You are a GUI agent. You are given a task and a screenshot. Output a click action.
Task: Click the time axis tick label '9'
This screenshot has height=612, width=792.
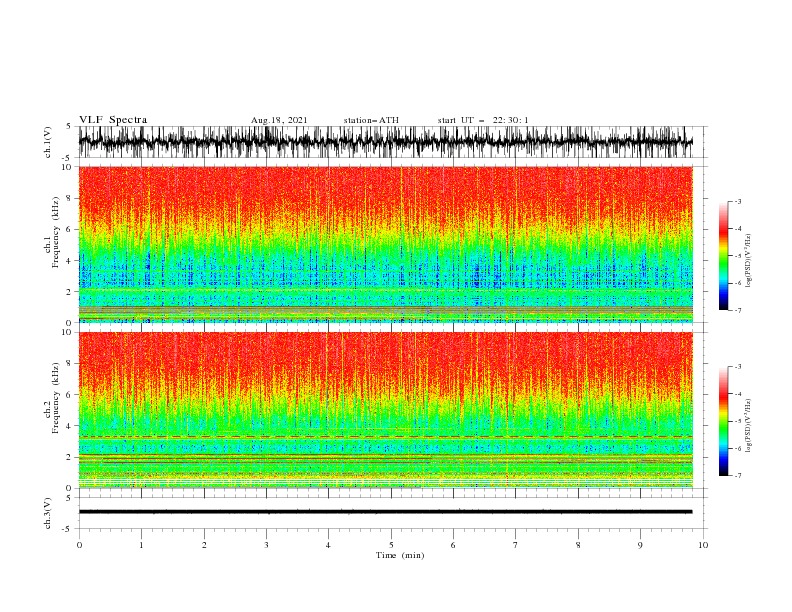pos(640,545)
